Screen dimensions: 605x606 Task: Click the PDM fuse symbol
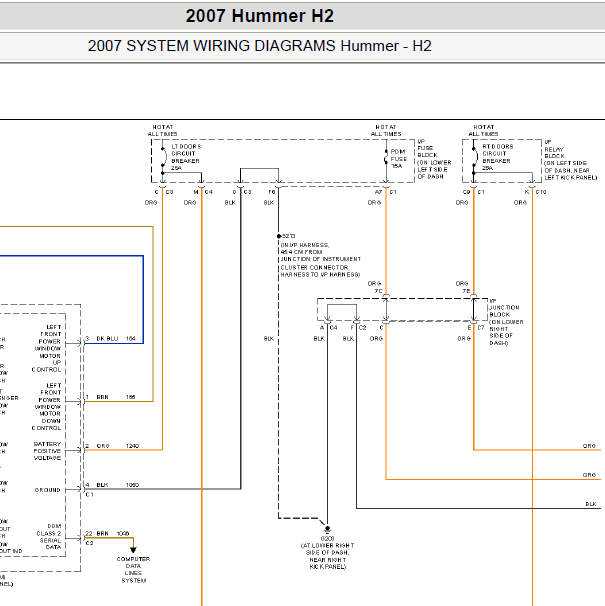coord(386,157)
